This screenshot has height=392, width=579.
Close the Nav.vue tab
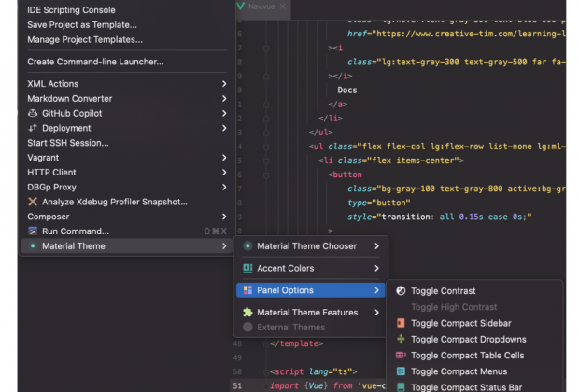(282, 7)
